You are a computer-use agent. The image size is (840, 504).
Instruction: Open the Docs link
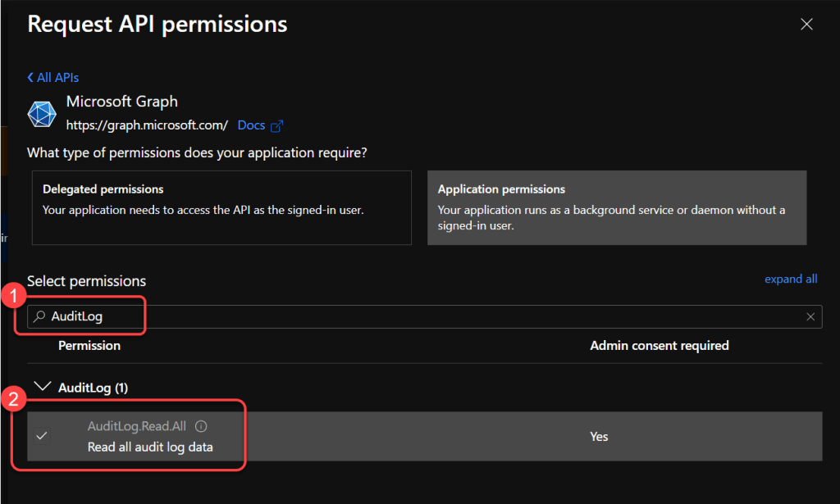click(x=251, y=125)
